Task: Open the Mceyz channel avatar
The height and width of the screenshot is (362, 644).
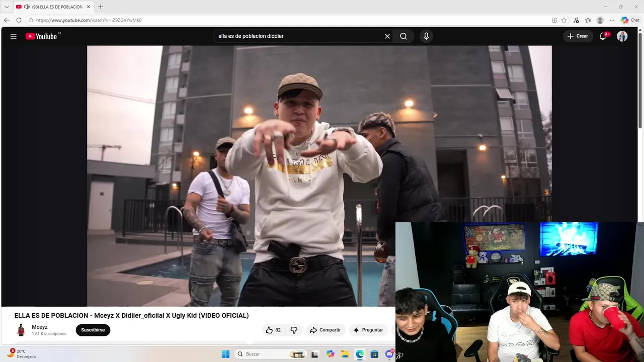Action: pyautogui.click(x=21, y=330)
